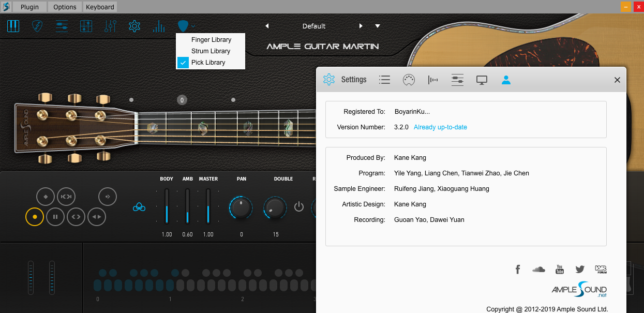Click the Already up-to-date link

click(x=440, y=127)
